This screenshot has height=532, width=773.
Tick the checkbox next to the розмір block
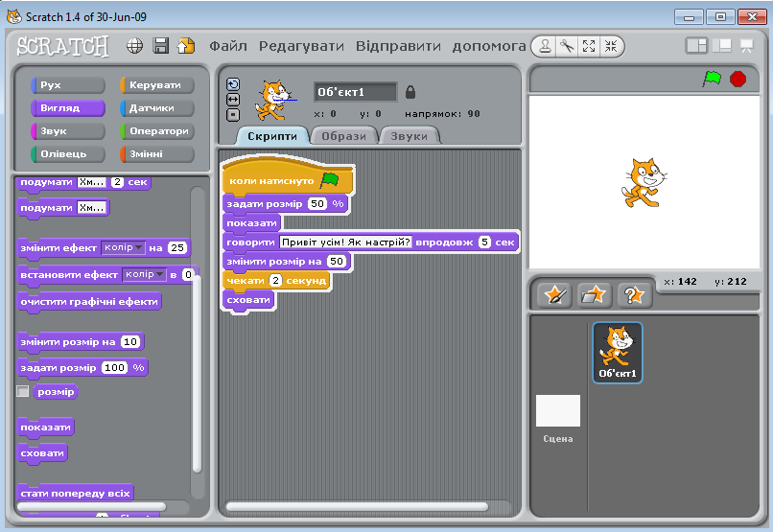[x=23, y=391]
